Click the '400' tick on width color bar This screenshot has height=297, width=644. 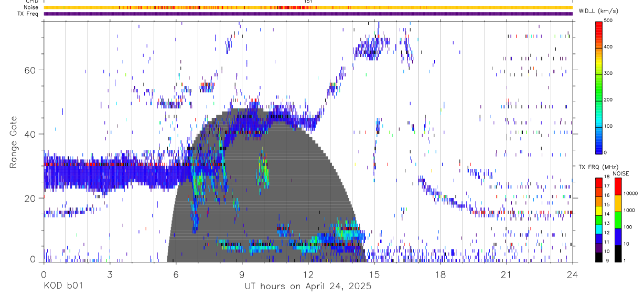point(609,47)
